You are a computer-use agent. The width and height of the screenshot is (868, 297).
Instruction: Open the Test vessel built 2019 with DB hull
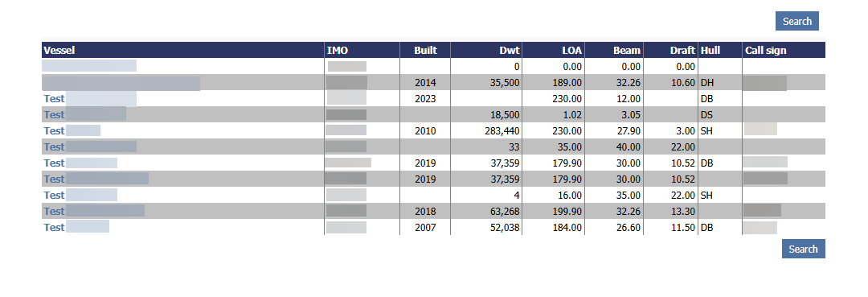pos(80,163)
